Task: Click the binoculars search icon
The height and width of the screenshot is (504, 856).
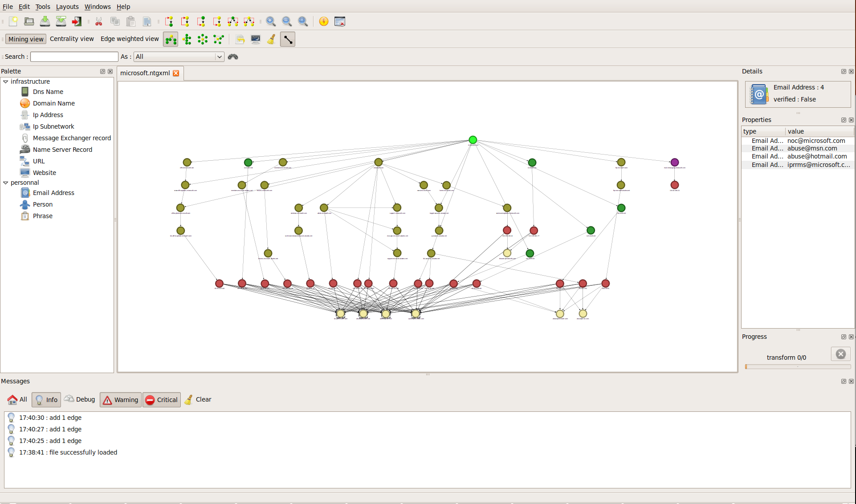Action: pyautogui.click(x=233, y=57)
